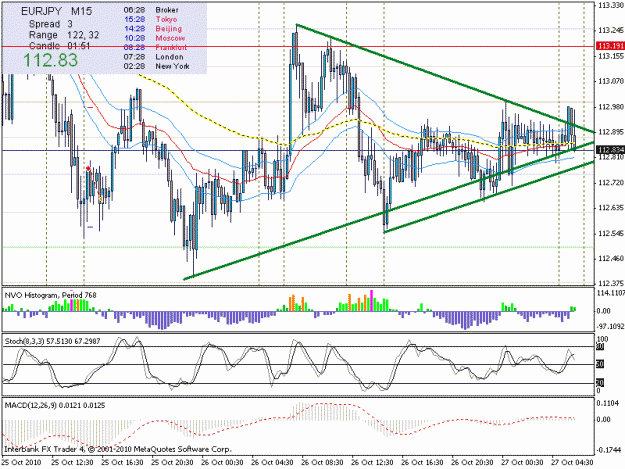This screenshot has height=469, width=625.
Task: Click the Beijing 14:28 time row
Action: click(153, 29)
